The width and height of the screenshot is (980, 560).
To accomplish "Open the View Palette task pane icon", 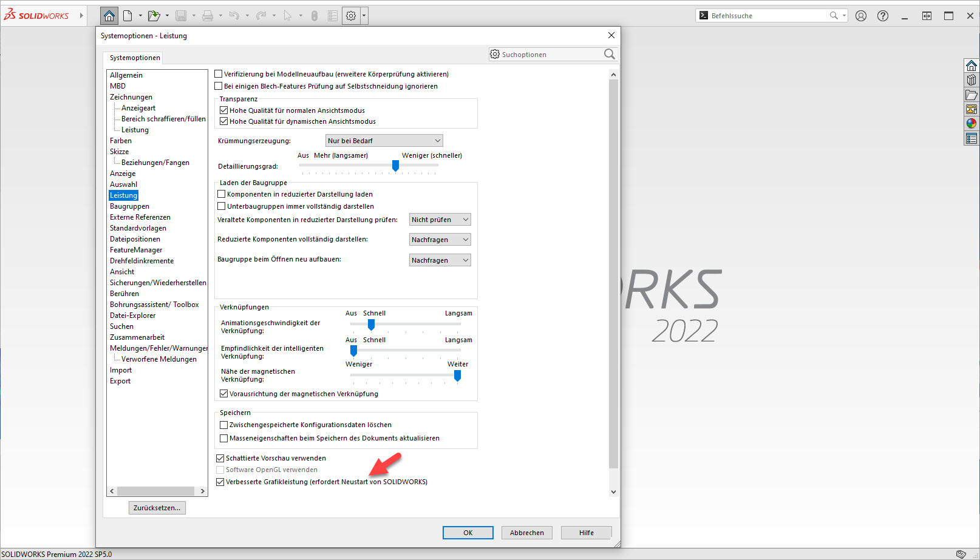I will tap(971, 109).
